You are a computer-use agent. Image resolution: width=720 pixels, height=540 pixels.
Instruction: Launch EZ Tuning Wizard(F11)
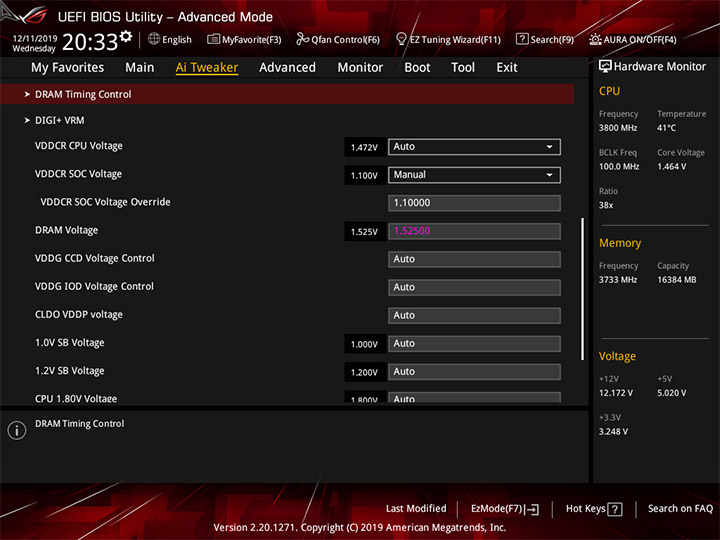point(449,39)
